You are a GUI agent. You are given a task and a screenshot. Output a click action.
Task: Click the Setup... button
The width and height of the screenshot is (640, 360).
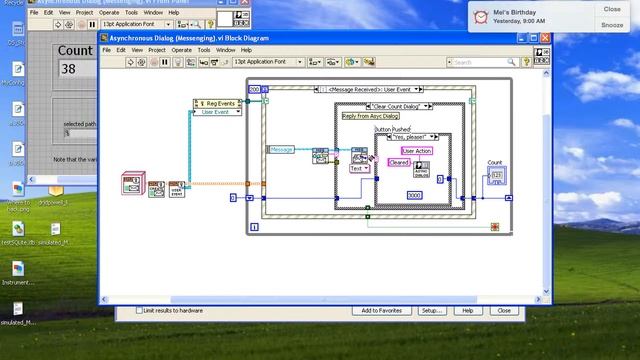[x=432, y=311]
